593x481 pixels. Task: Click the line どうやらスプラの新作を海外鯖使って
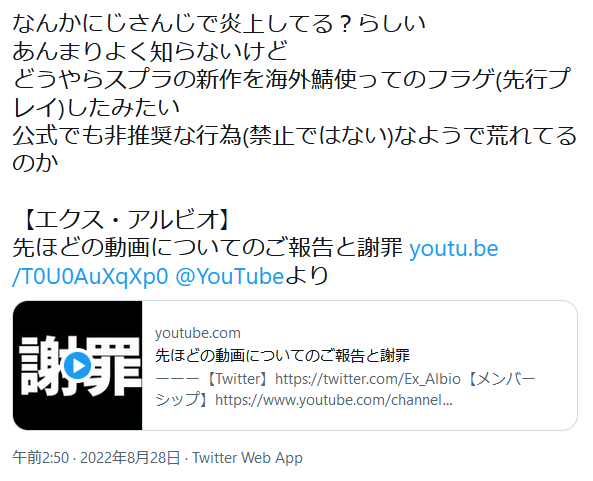(x=291, y=79)
